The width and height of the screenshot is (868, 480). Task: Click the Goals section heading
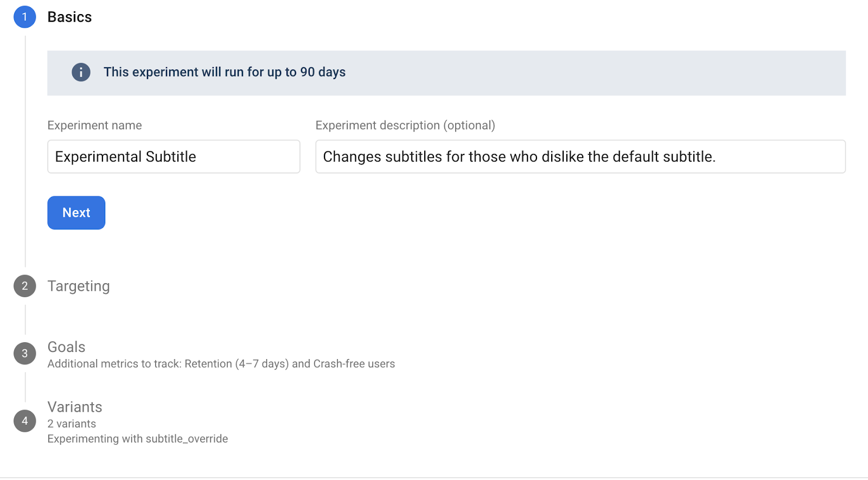66,347
